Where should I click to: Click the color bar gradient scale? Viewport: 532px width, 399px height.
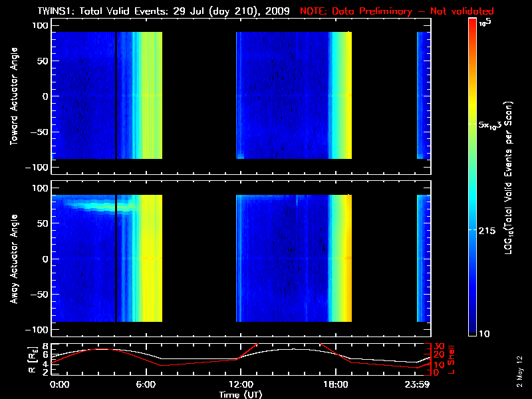click(472, 177)
